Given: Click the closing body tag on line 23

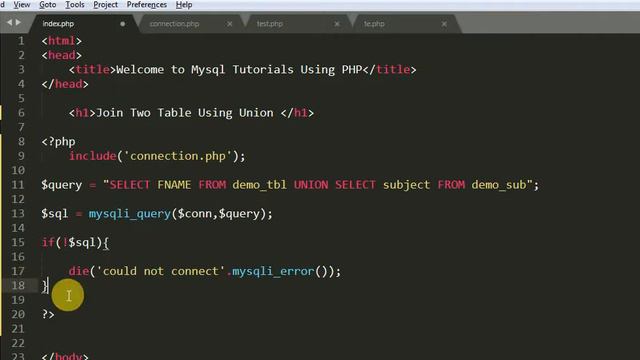Looking at the screenshot, I should pyautogui.click(x=65, y=356).
